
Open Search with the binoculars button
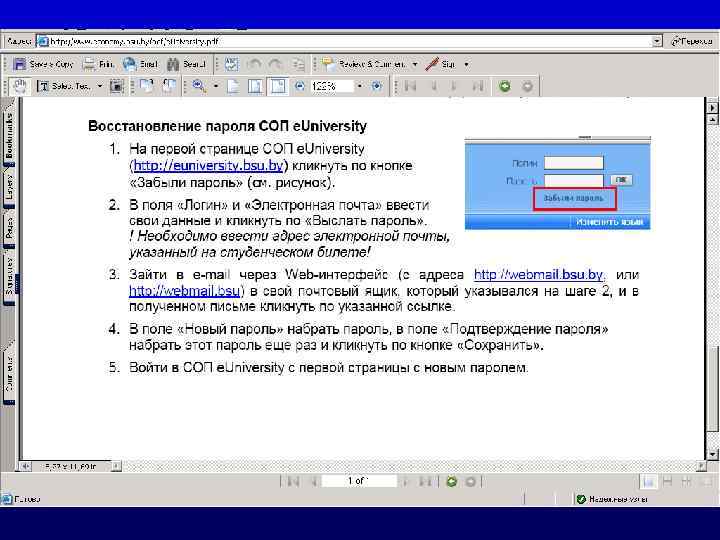click(186, 64)
